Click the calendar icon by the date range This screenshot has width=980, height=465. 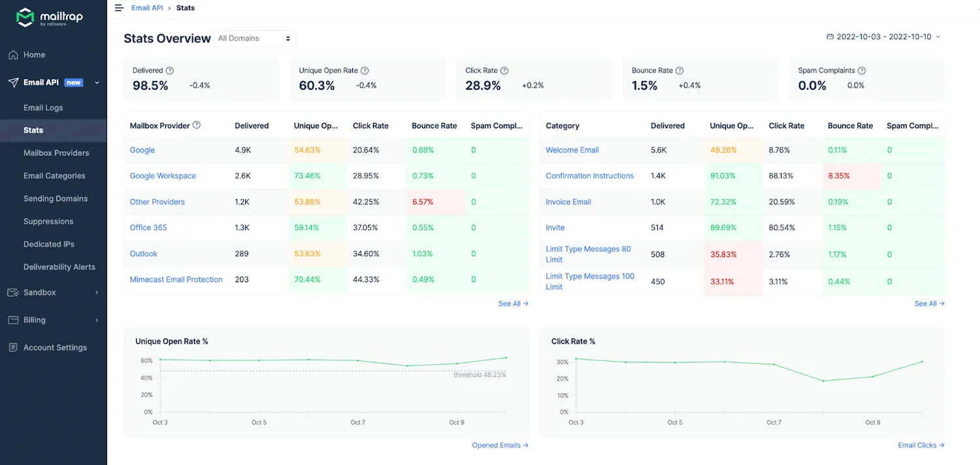pyautogui.click(x=830, y=37)
